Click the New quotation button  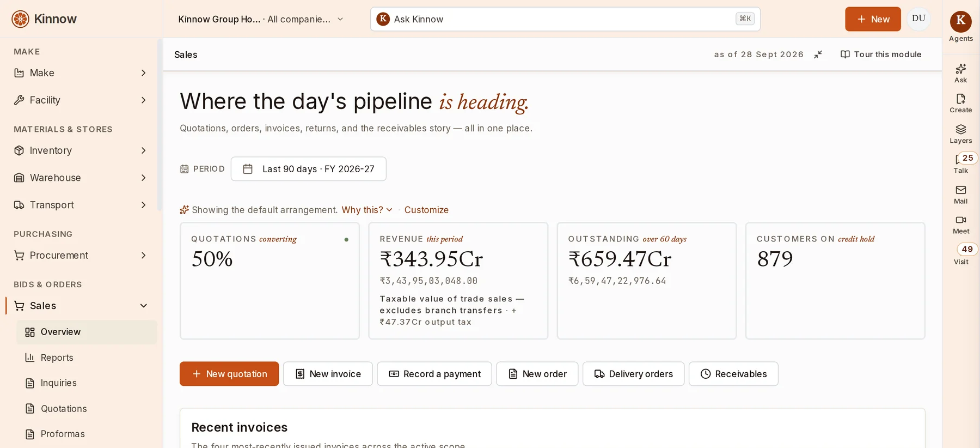(229, 374)
